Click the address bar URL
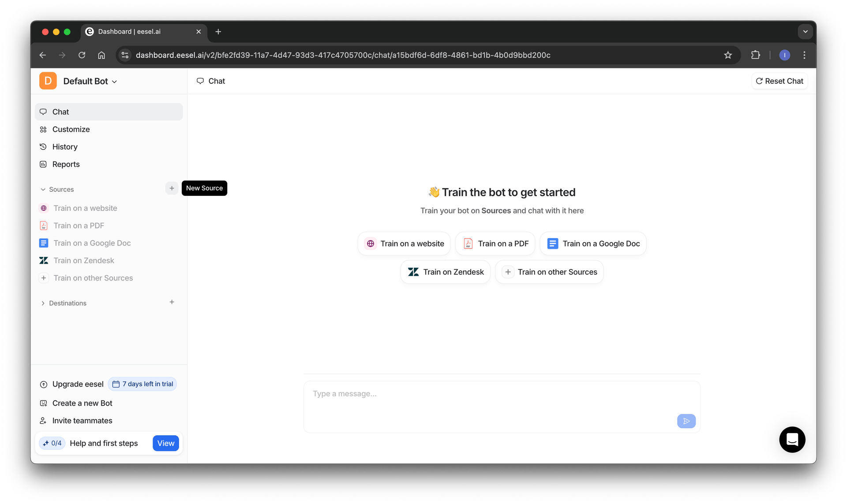This screenshot has width=847, height=504. pyautogui.click(x=343, y=55)
